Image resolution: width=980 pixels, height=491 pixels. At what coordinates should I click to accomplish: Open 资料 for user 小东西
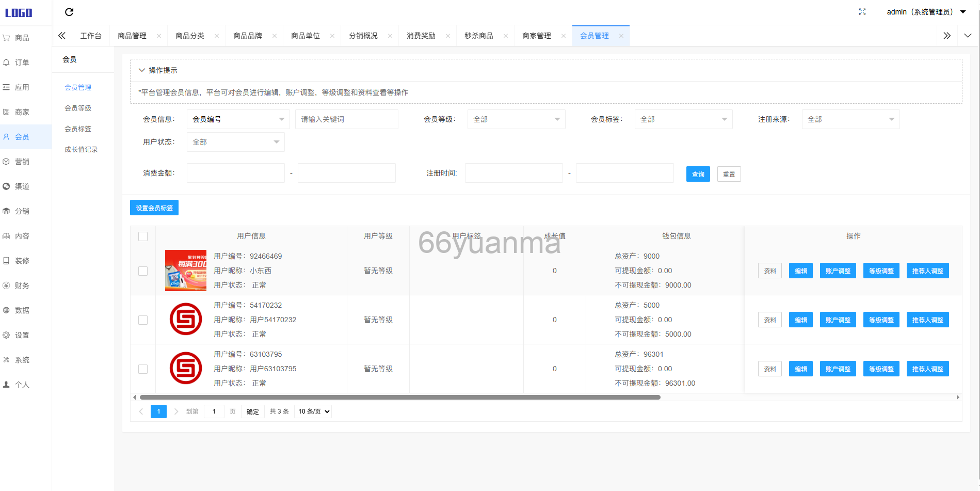coord(770,271)
